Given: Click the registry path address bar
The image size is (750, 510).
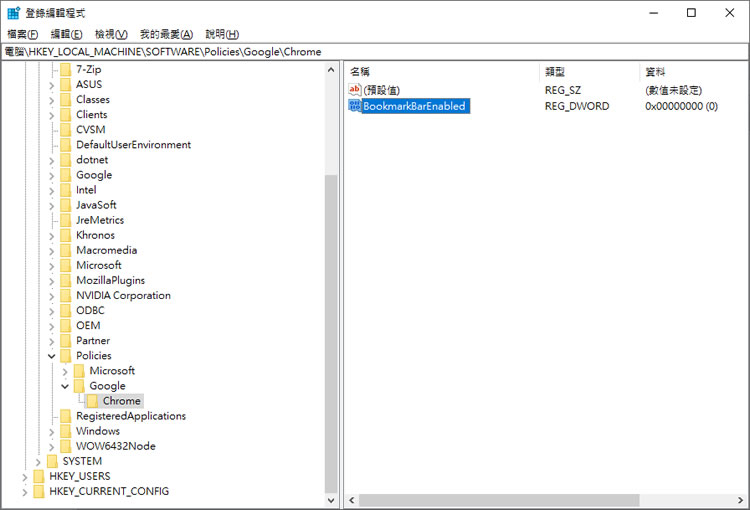Looking at the screenshot, I should pos(375,52).
